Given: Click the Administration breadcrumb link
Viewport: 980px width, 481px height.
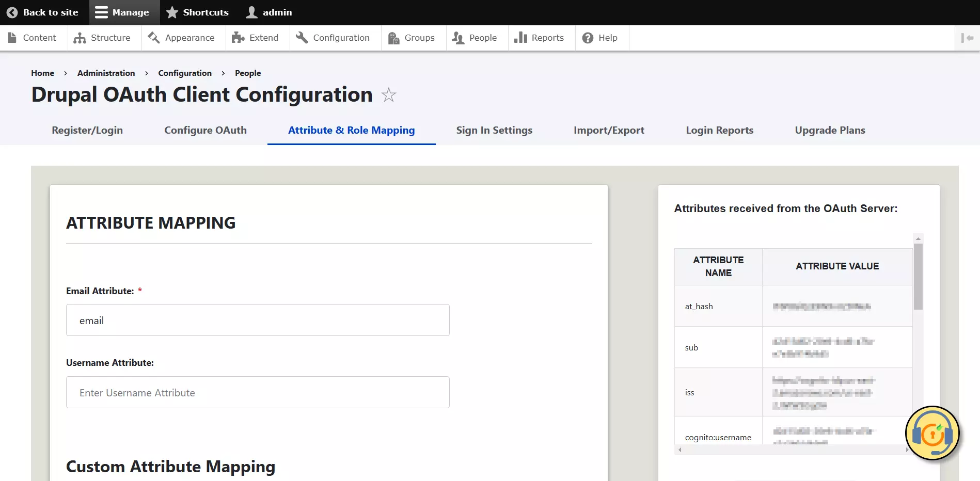Looking at the screenshot, I should pos(106,73).
